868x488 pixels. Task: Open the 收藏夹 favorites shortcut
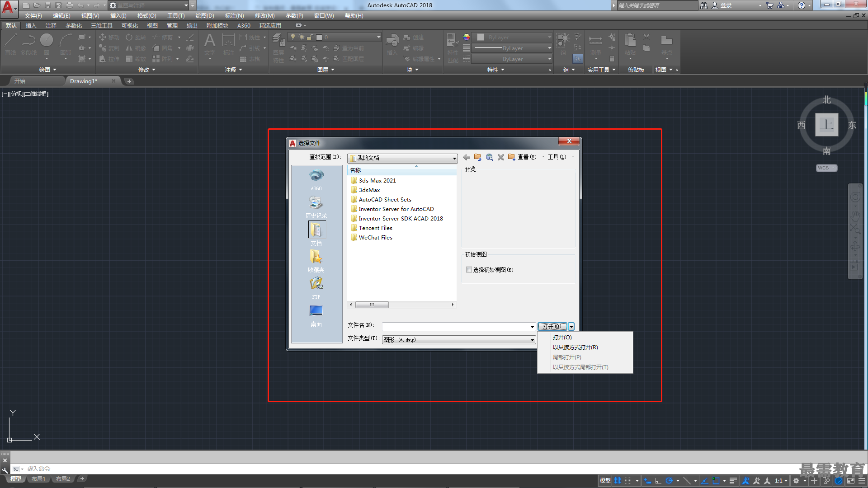tap(316, 261)
